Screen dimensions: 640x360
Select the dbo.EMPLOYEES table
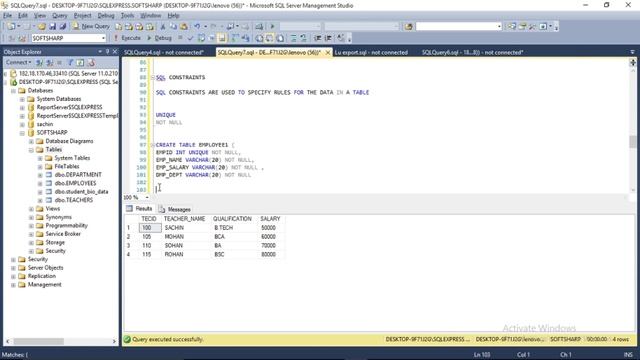(75, 183)
